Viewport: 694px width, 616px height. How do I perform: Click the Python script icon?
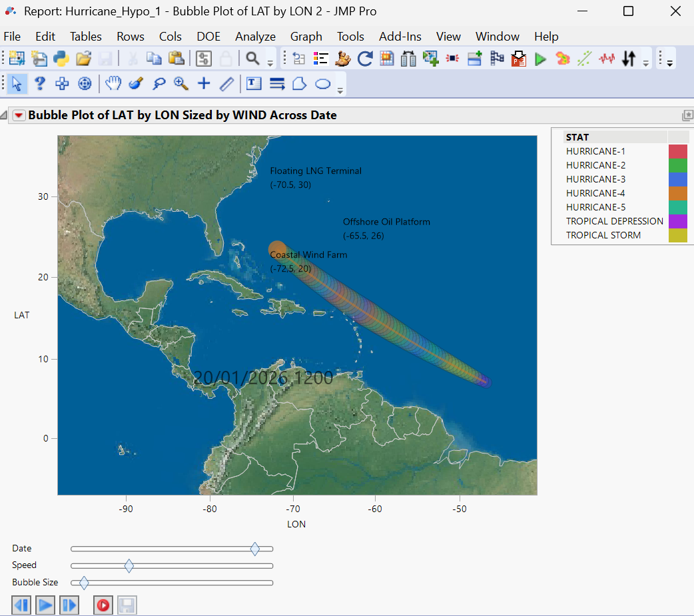61,59
